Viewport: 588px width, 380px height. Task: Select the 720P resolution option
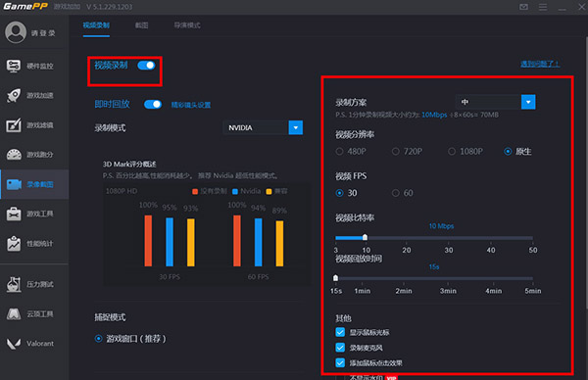click(407, 152)
